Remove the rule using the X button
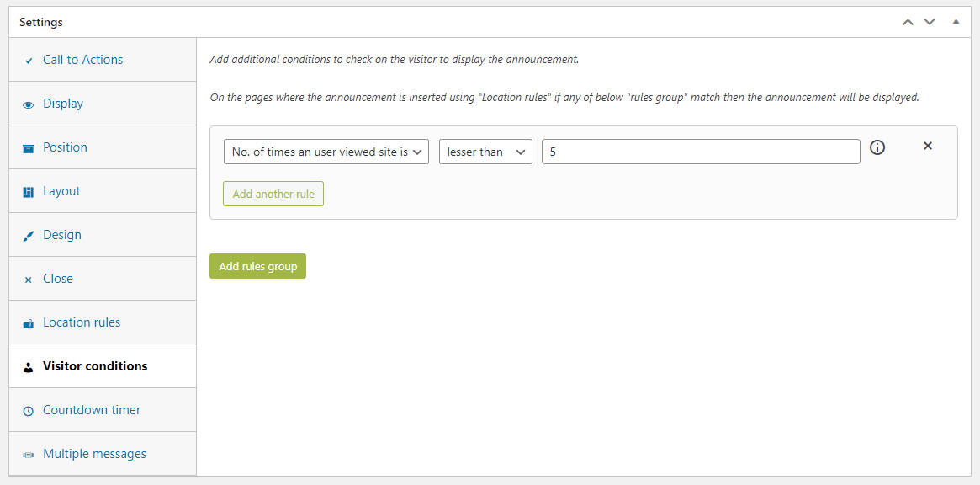 tap(927, 145)
